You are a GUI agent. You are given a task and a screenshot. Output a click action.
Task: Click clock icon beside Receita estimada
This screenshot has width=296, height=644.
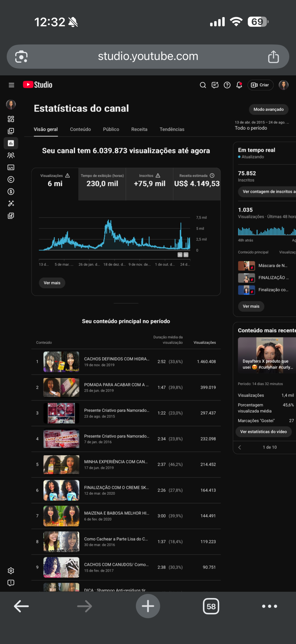coord(212,176)
